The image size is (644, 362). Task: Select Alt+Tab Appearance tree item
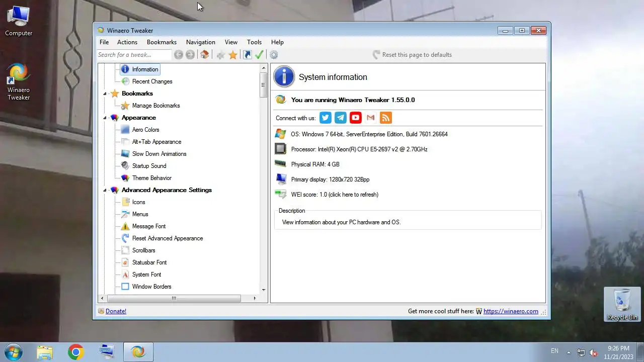click(156, 142)
